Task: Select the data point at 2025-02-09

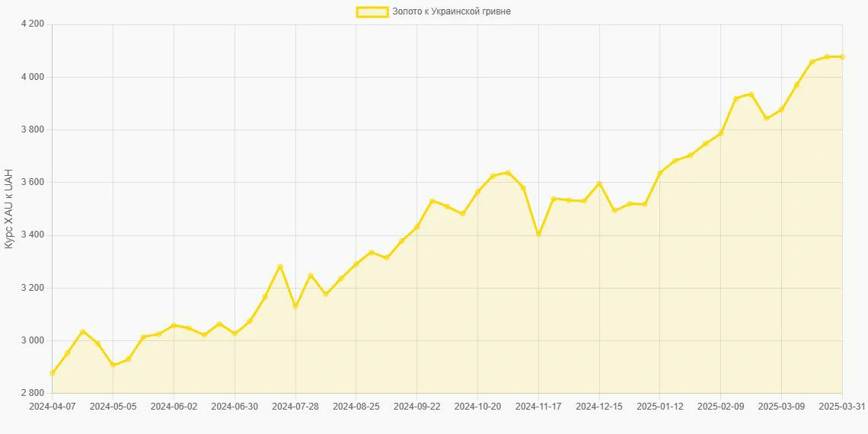Action: [x=721, y=132]
